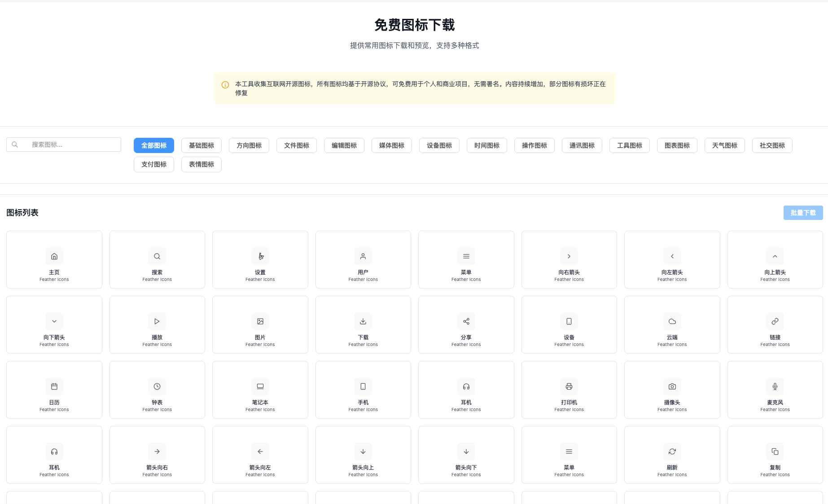The image size is (828, 504).
Task: Show the 社交图标 category
Action: tap(772, 145)
